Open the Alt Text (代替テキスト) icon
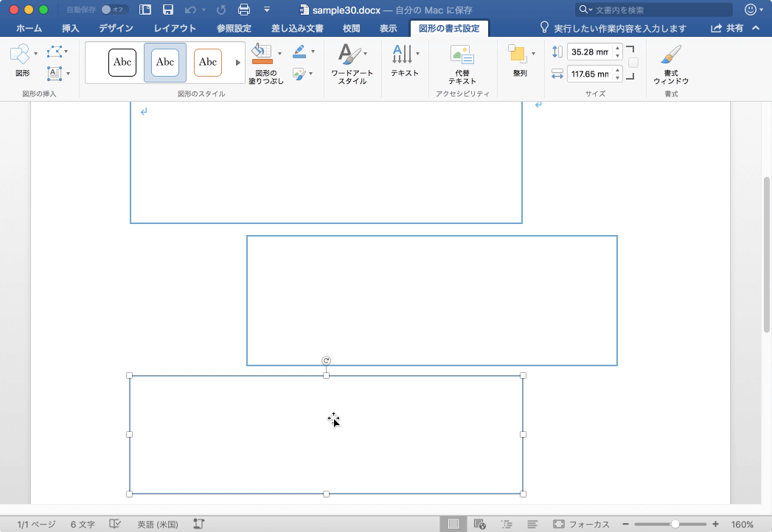Image resolution: width=772 pixels, height=532 pixels. 462,55
